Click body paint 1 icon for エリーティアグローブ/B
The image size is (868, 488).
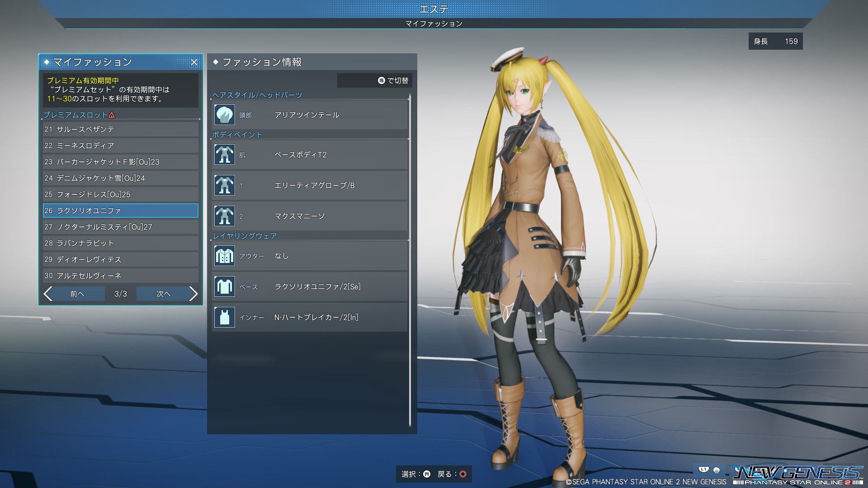tap(224, 185)
